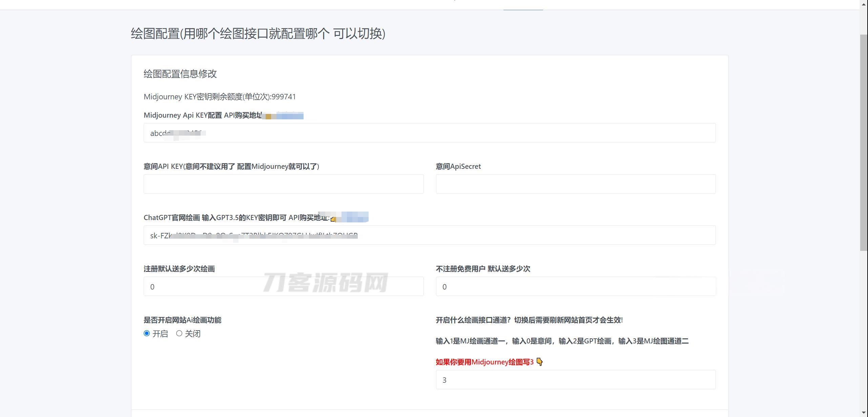Click the Midjourney Api KEY input field
Viewport: 868px width, 417px height.
430,133
